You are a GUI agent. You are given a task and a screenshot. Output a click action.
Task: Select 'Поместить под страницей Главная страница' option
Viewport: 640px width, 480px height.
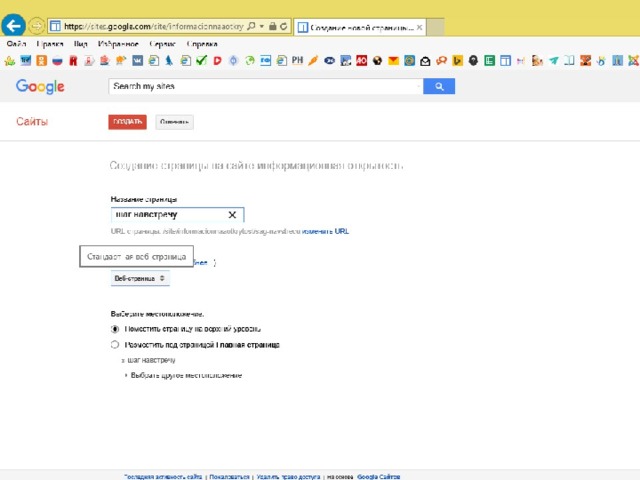pyautogui.click(x=115, y=344)
